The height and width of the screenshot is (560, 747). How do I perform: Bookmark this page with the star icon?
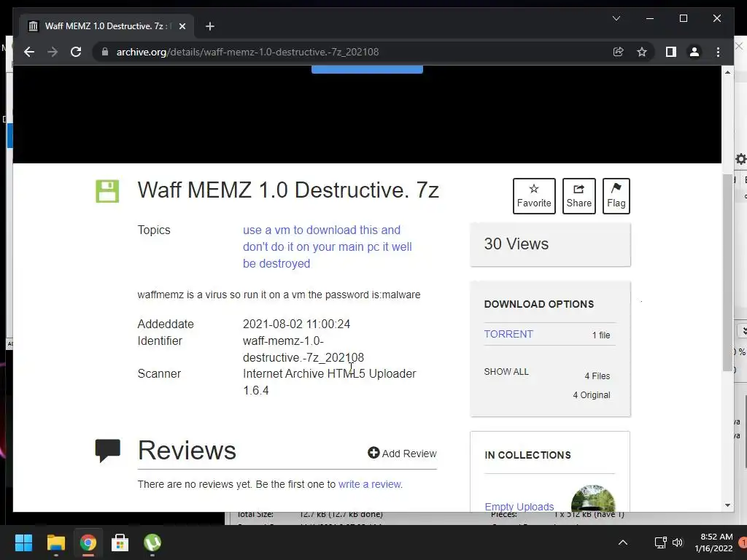click(642, 52)
